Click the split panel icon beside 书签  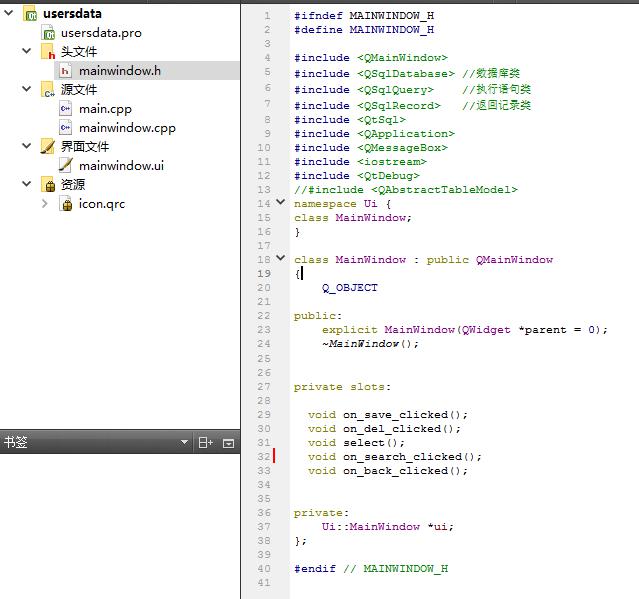point(205,443)
